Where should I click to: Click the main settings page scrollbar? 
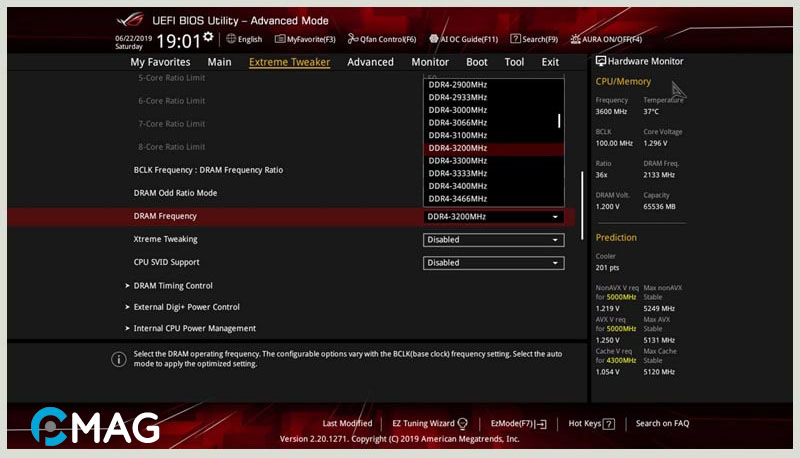point(582,206)
